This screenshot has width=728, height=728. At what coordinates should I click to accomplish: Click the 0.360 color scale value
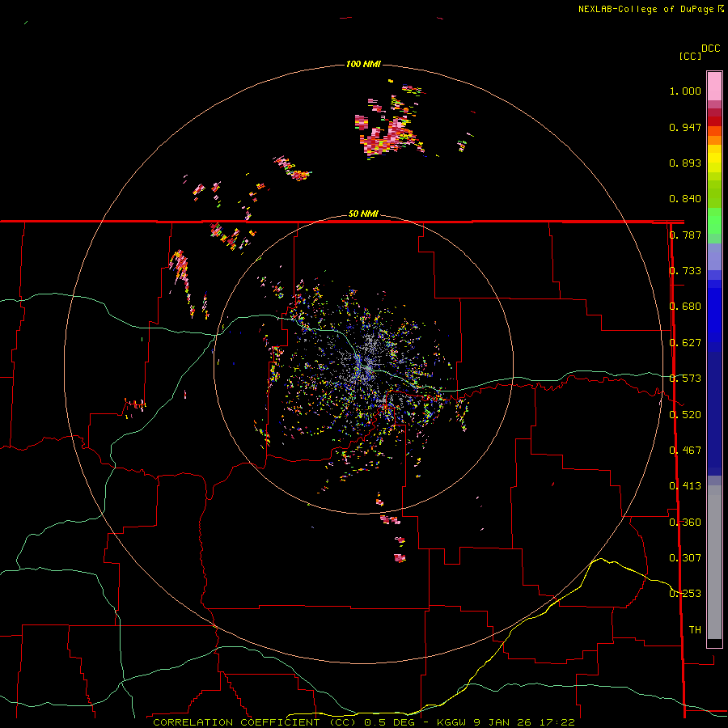pyautogui.click(x=685, y=523)
